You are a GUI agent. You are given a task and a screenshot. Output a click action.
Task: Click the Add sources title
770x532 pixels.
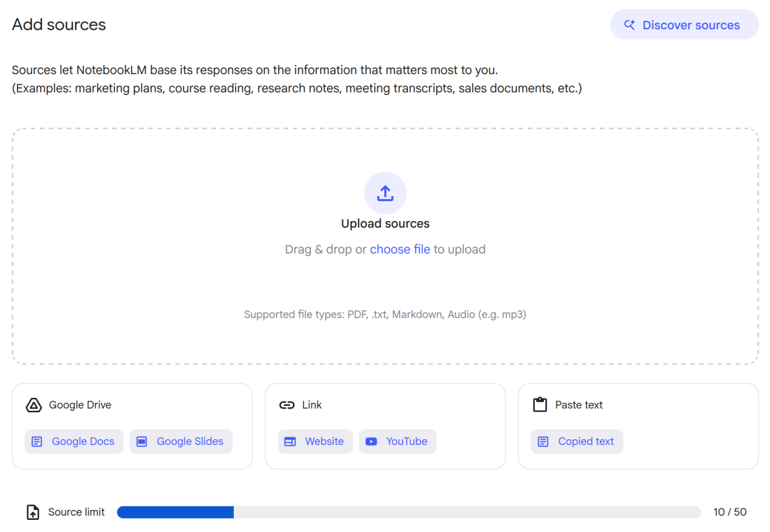click(59, 24)
